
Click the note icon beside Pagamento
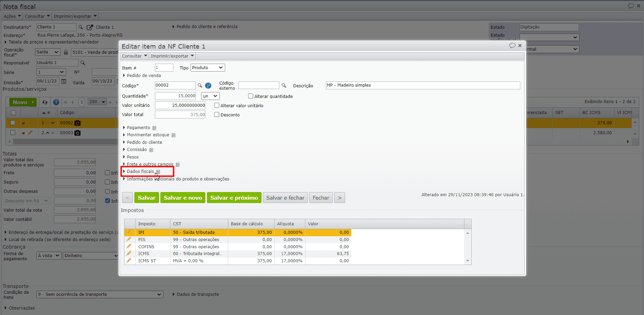(154, 128)
